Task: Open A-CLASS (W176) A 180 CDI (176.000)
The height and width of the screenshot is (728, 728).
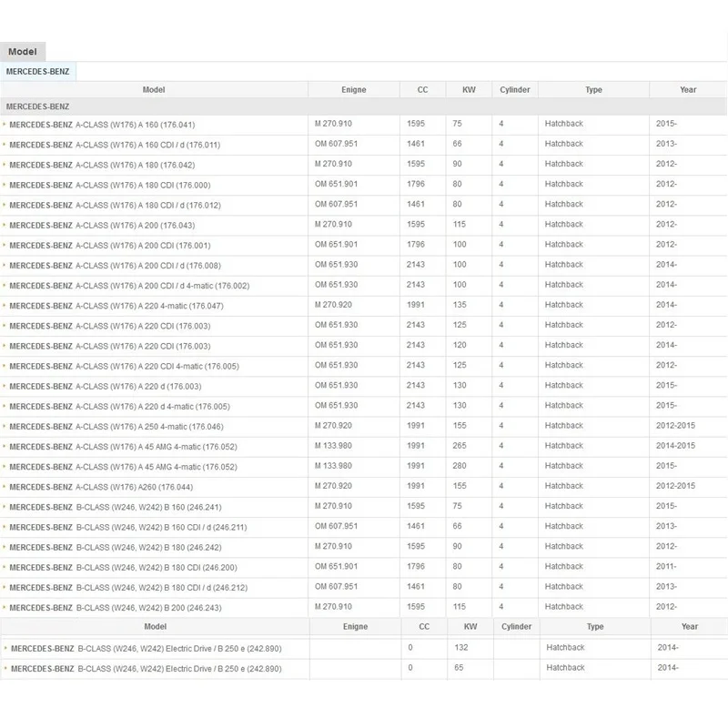Action: click(109, 186)
